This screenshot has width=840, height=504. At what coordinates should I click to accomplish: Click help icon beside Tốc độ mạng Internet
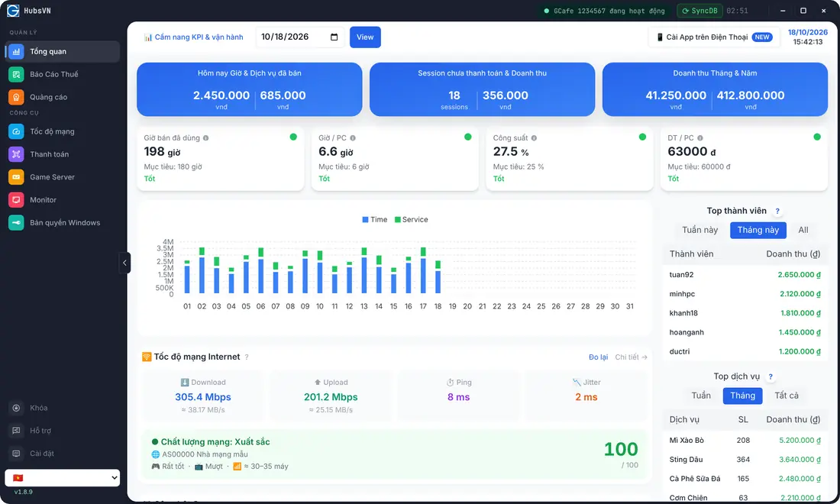(x=247, y=357)
